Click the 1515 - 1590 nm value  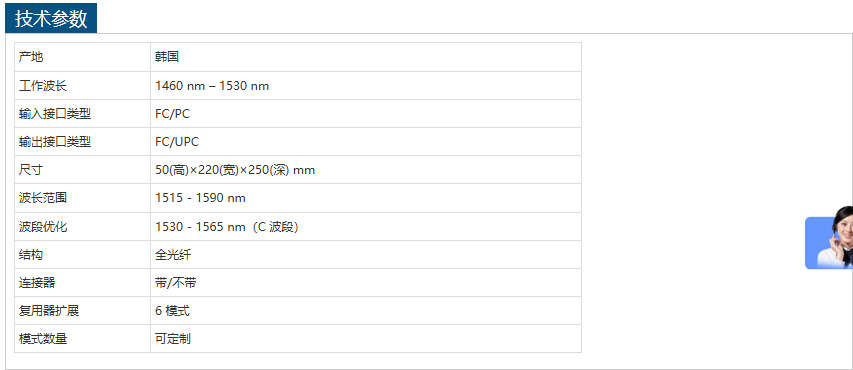(200, 199)
